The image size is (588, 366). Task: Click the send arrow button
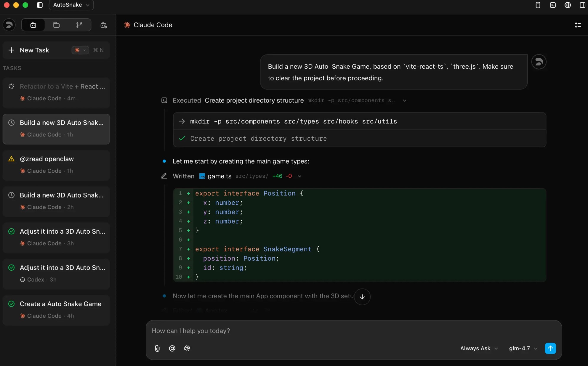click(550, 348)
